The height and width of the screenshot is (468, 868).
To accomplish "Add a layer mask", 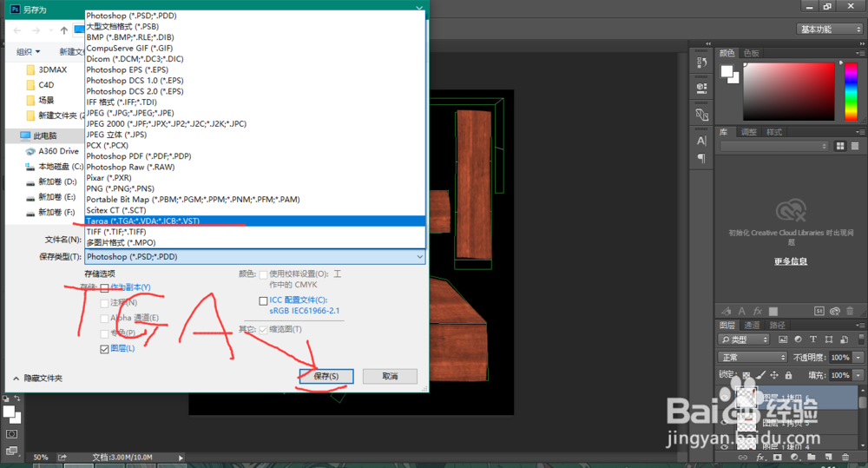I will coord(778,458).
